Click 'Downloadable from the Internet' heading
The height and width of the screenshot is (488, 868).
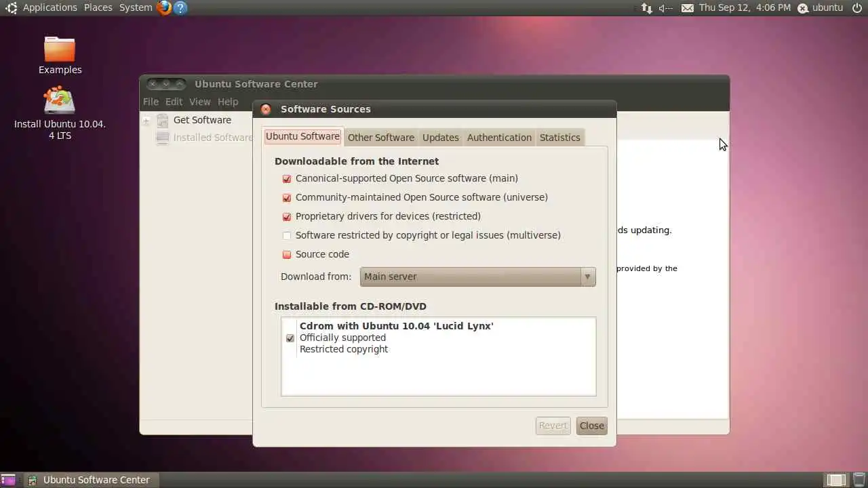click(357, 161)
